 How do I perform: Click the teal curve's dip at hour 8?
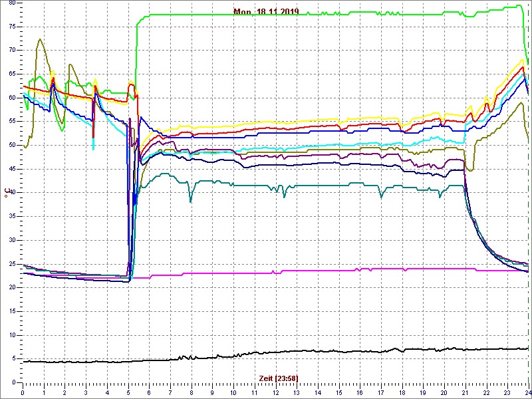191,201
